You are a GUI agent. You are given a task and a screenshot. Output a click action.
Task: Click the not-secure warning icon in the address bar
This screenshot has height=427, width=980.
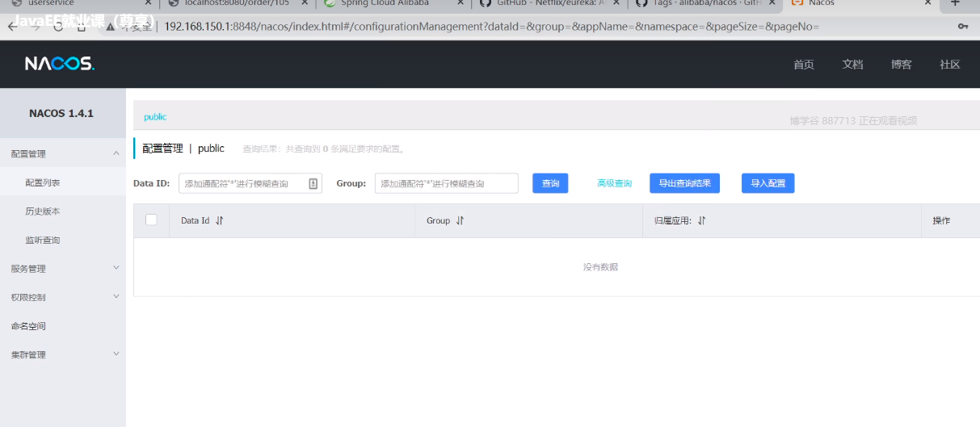(111, 27)
